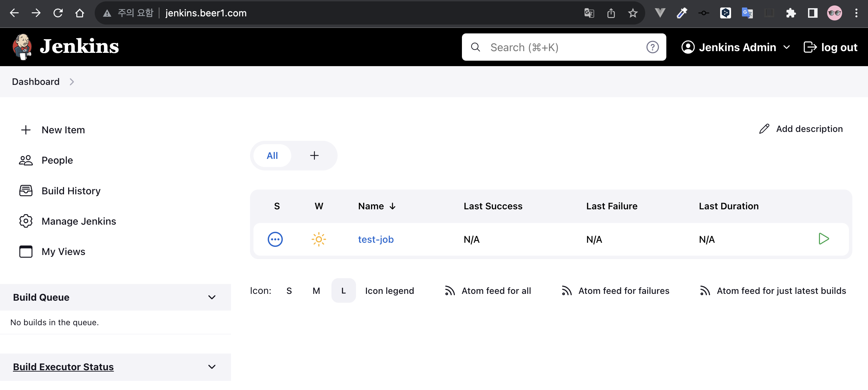868x390 pixels.
Task: Select medium icon size M
Action: coord(316,291)
